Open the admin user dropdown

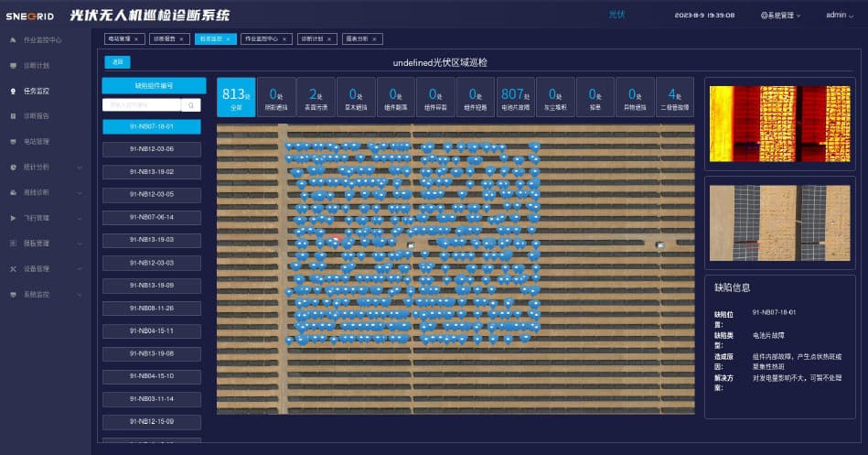click(840, 16)
